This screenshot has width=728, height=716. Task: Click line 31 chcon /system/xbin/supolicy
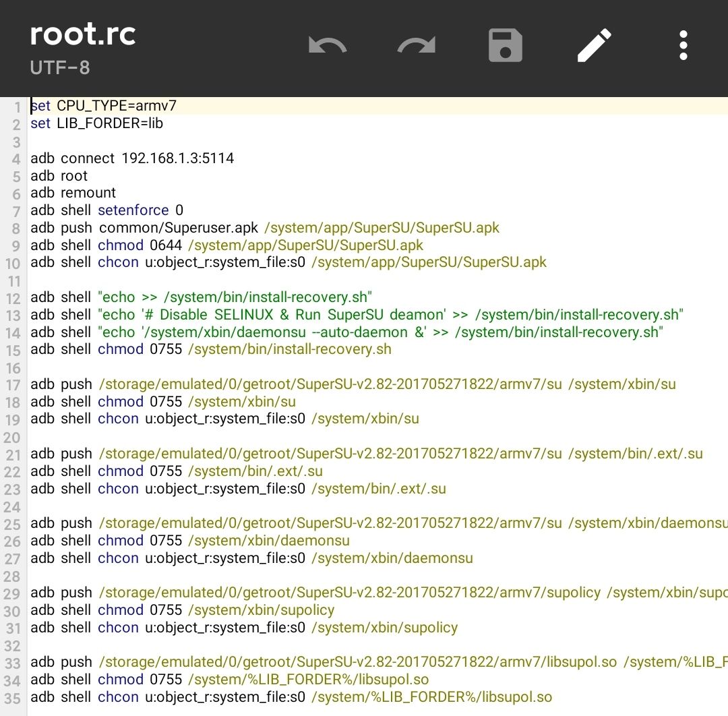coord(244,628)
